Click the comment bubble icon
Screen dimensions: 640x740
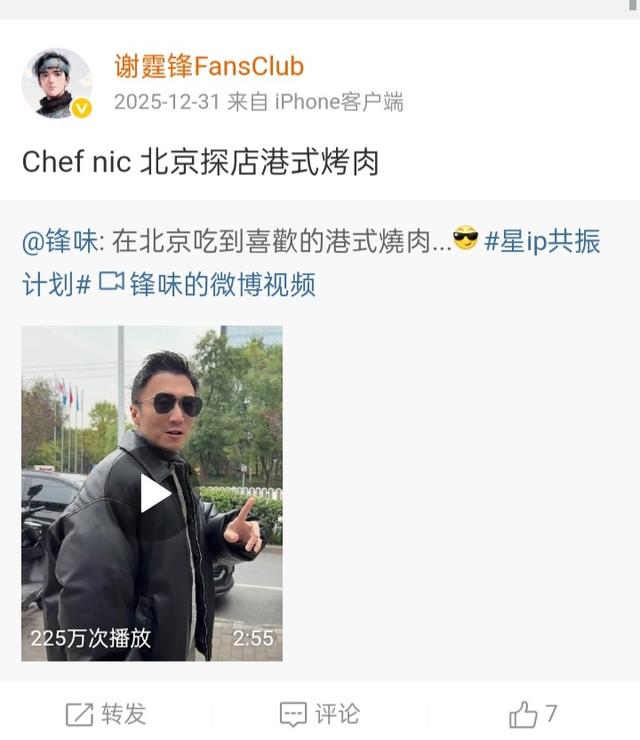pos(294,714)
